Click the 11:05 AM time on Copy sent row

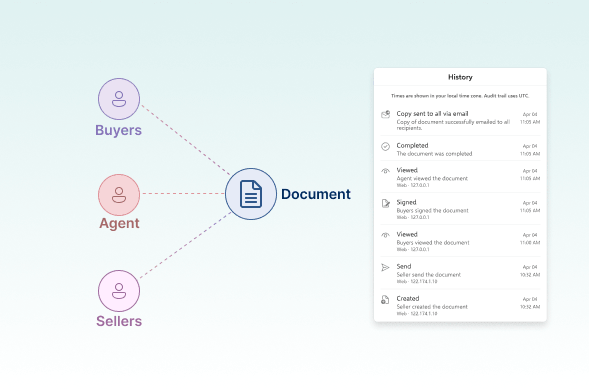point(530,122)
